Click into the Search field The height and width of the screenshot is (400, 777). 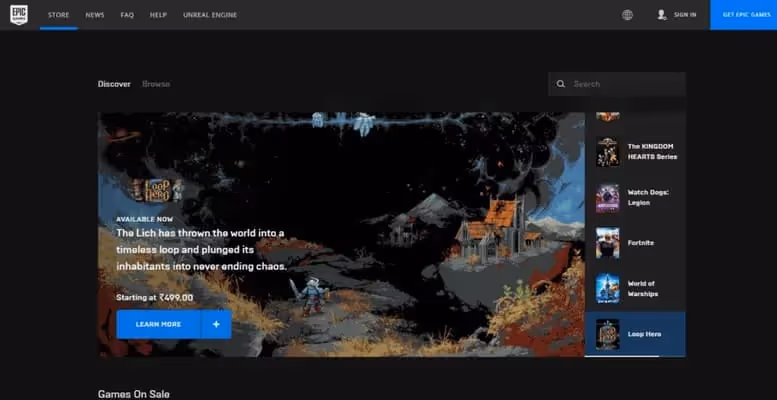pos(616,84)
